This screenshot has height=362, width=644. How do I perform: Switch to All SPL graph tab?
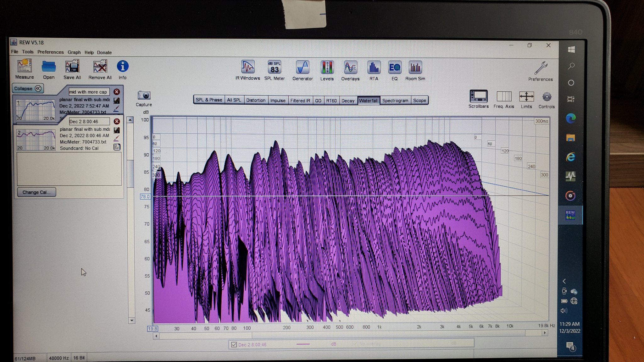click(x=234, y=100)
